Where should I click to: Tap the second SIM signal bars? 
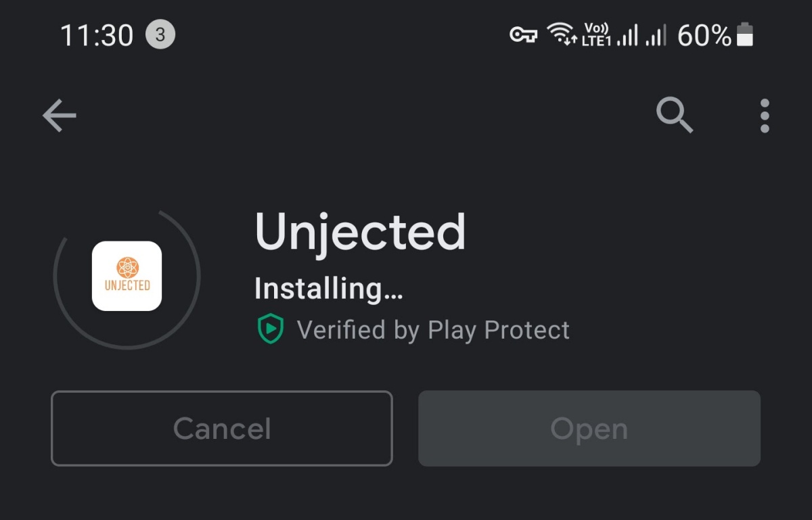pyautogui.click(x=656, y=35)
